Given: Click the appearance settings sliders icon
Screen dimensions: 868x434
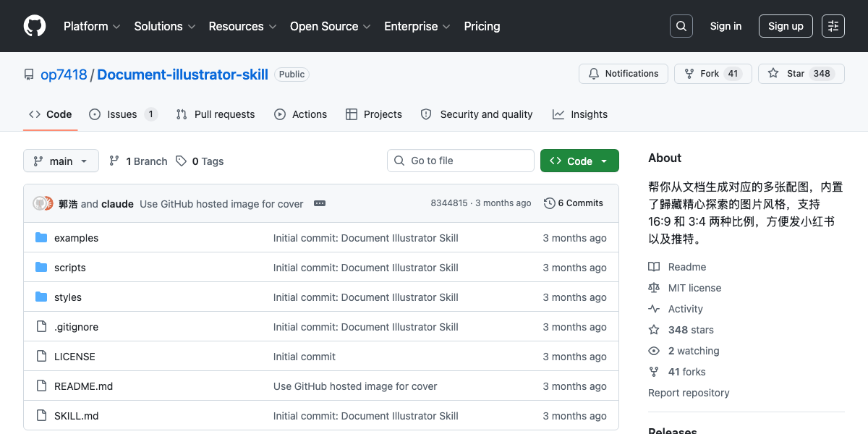Looking at the screenshot, I should point(833,26).
